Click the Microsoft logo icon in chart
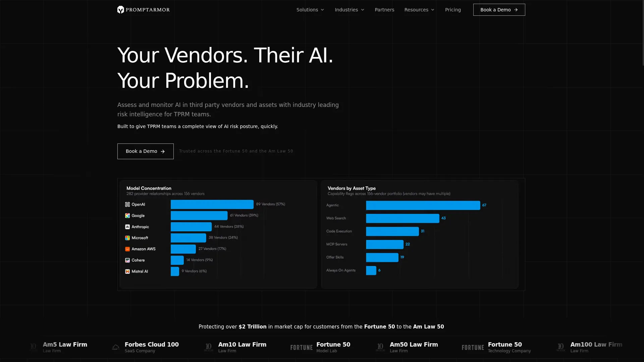The image size is (644, 362). tap(127, 238)
